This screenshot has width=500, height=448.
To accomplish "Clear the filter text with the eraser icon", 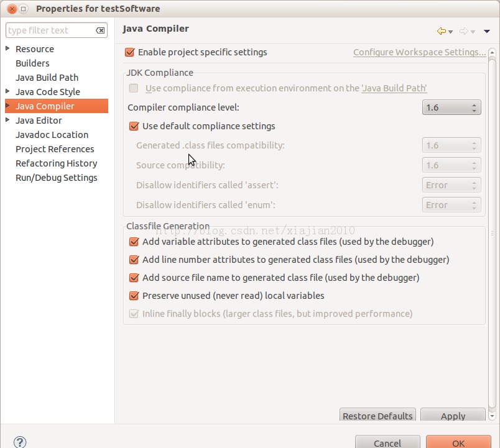I will tap(100, 30).
